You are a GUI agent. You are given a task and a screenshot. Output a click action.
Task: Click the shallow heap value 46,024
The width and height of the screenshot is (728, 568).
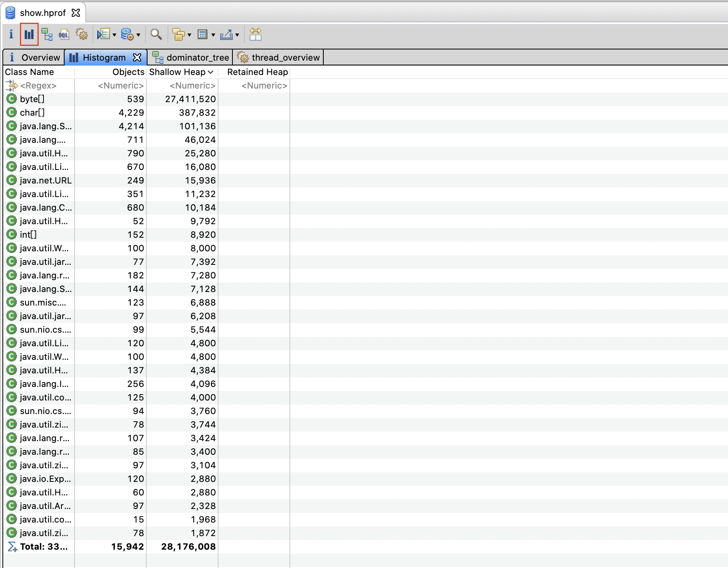(x=200, y=140)
